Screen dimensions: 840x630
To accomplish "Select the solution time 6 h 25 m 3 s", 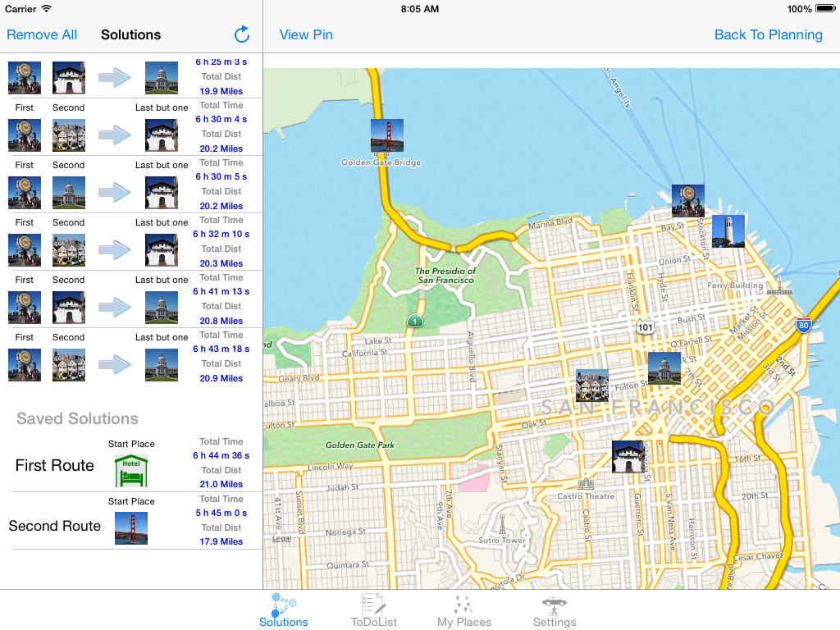I will click(221, 62).
